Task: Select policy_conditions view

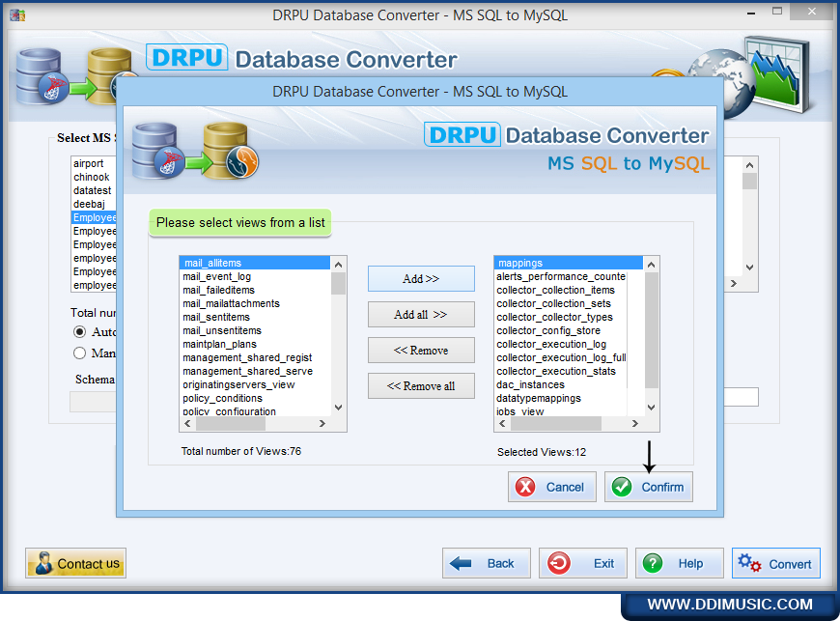Action: pyautogui.click(x=255, y=398)
